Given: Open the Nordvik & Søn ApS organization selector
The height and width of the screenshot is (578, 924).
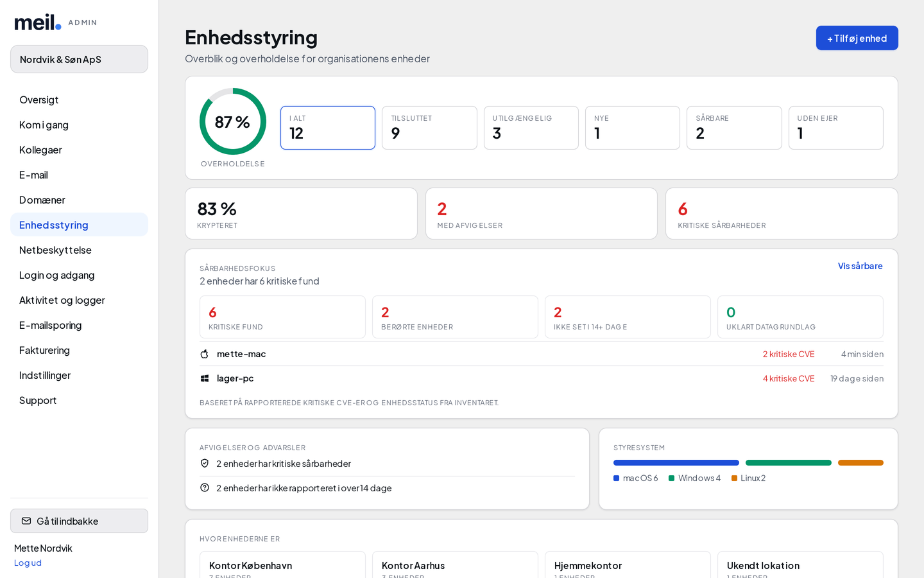Looking at the screenshot, I should 79,59.
